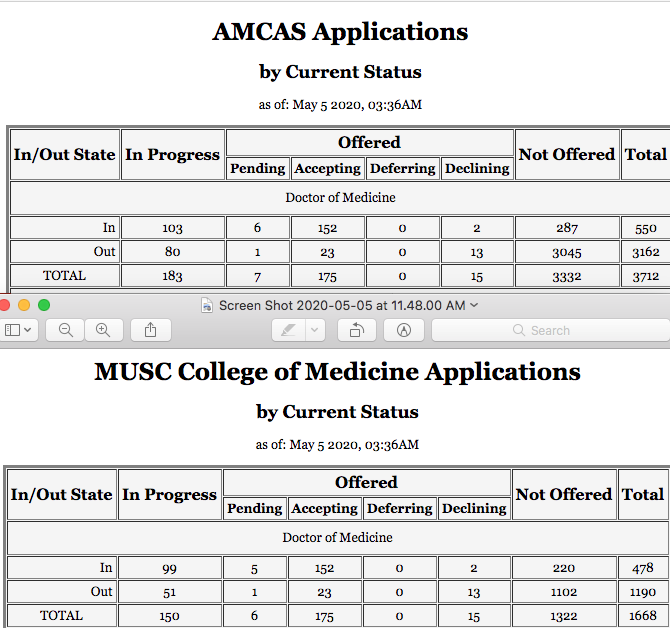Click 'In Progress' header in MUSC table
Image resolution: width=670 pixels, height=628 pixels.
(x=169, y=495)
